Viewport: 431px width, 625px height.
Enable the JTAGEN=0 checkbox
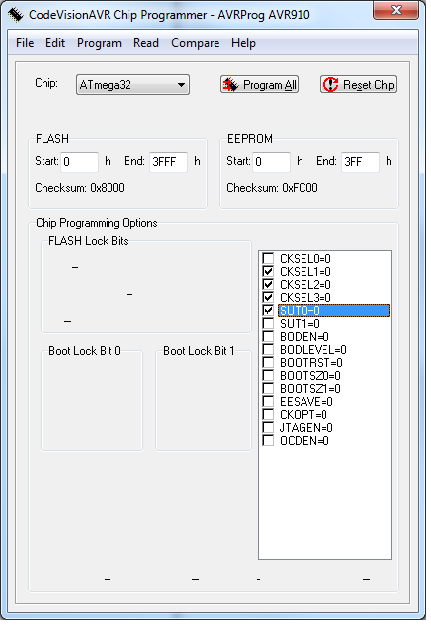(268, 427)
